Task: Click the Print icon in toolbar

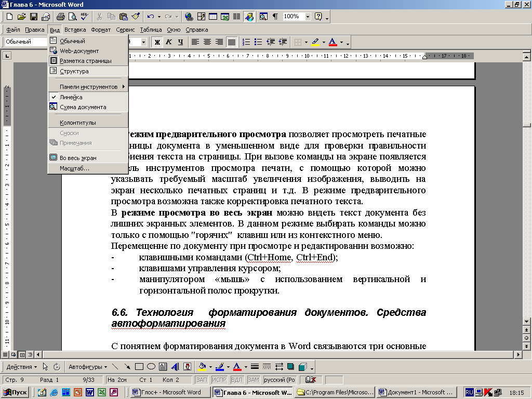Action: click(x=60, y=17)
